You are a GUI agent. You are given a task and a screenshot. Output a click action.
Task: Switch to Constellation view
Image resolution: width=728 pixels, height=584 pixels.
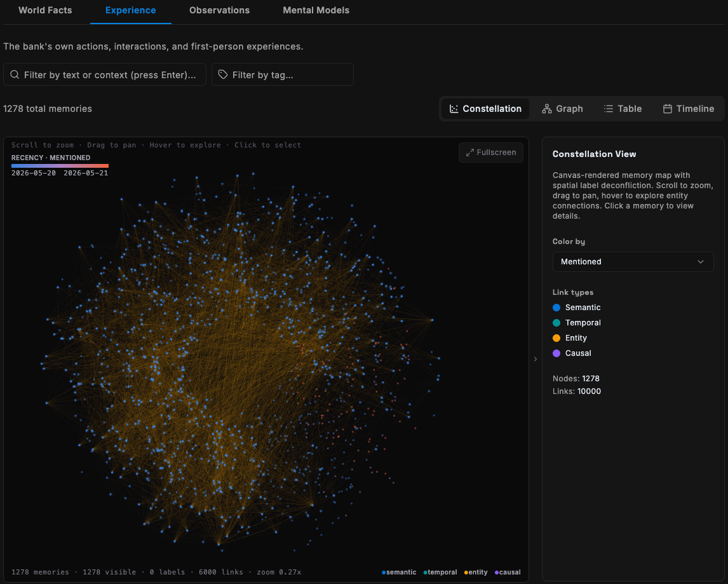485,109
